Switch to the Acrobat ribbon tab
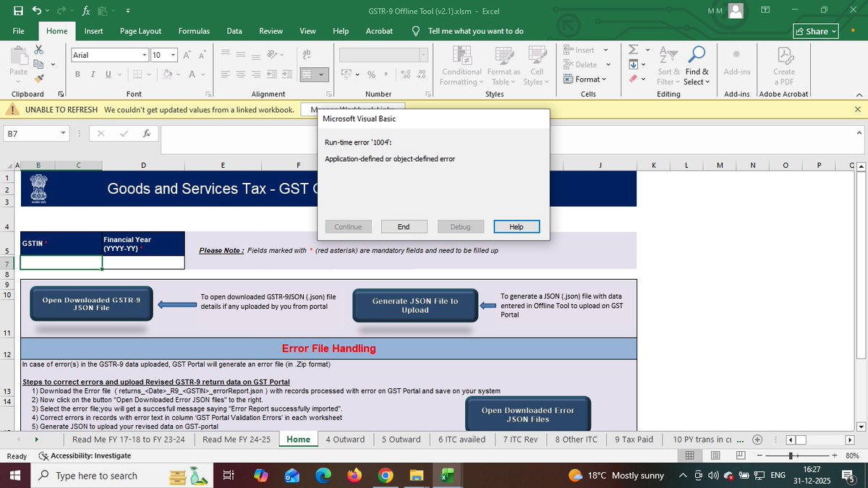The width and height of the screenshot is (868, 488). coord(379,31)
